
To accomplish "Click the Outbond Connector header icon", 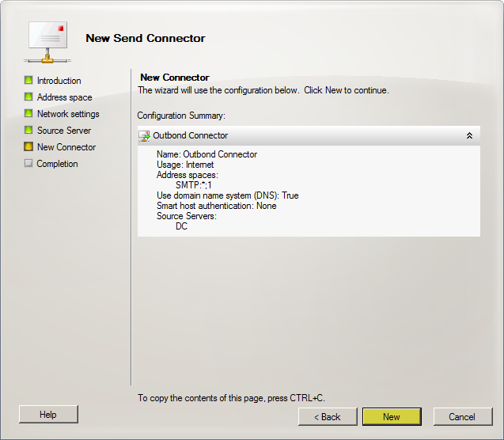I will 144,136.
